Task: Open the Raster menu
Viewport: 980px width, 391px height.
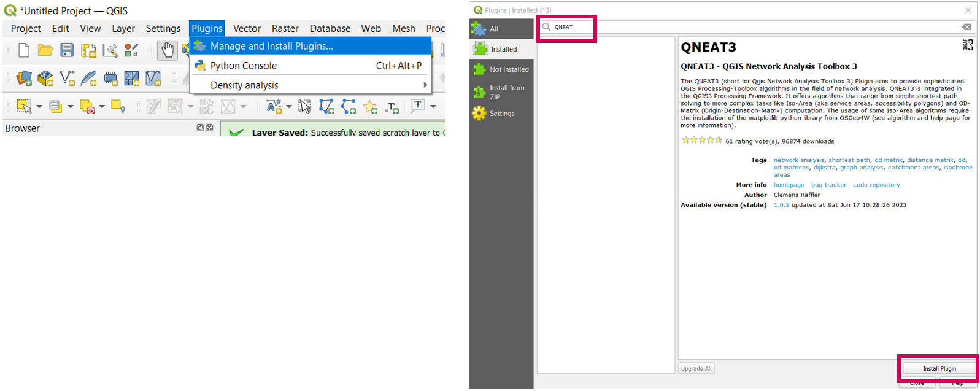Action: [x=285, y=28]
